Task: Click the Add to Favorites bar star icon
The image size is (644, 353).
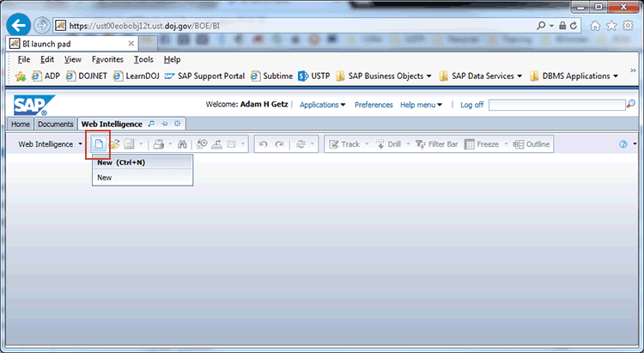Action: pos(21,76)
